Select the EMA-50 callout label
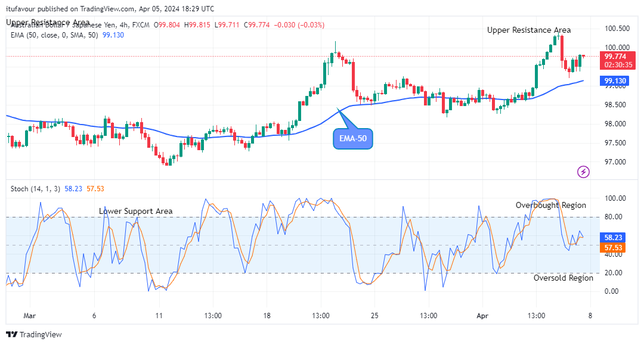 [353, 139]
